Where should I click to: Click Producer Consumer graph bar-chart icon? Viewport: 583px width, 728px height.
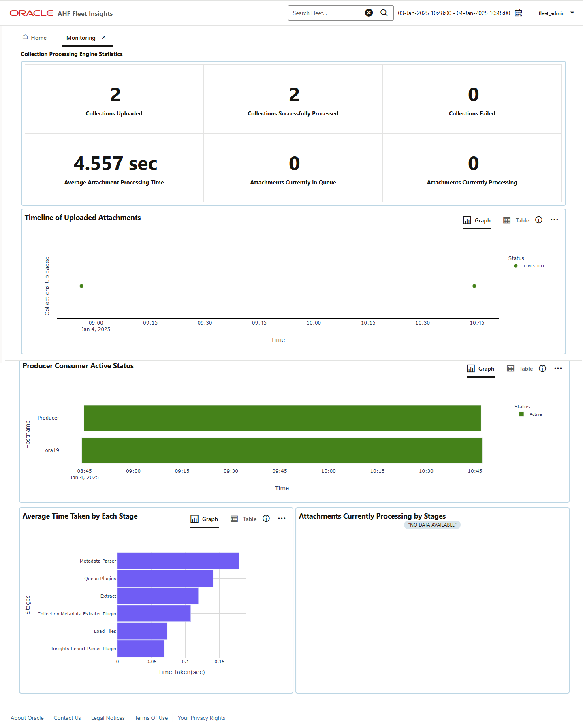click(471, 369)
